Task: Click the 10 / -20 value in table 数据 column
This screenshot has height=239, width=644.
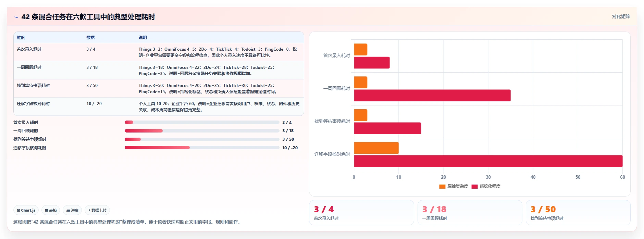Action: click(94, 104)
